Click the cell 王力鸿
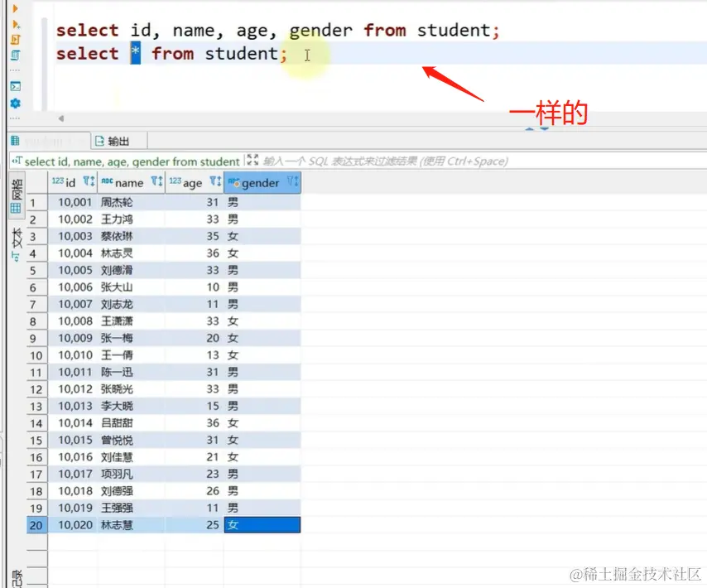This screenshot has width=707, height=588. (x=131, y=219)
